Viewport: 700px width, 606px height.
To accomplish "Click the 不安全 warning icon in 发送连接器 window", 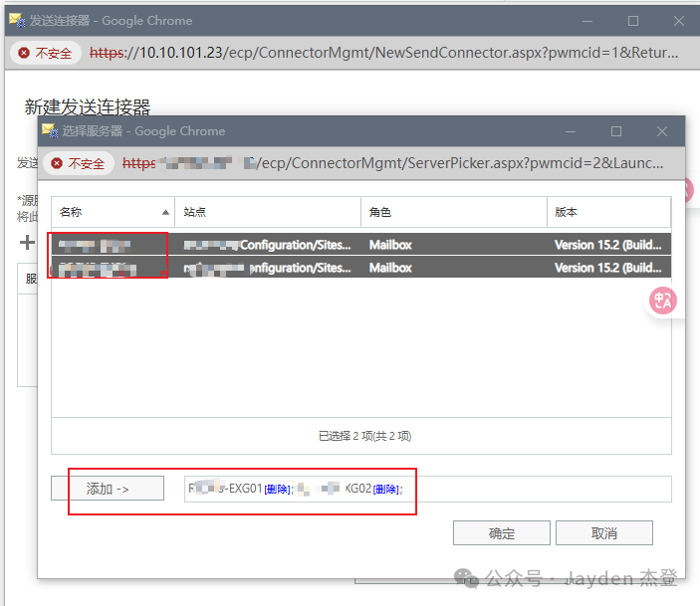I will pos(25,53).
